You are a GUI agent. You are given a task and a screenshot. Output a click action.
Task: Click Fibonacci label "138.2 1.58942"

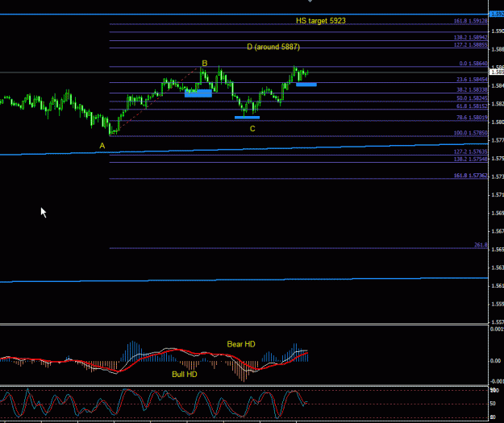tap(471, 37)
